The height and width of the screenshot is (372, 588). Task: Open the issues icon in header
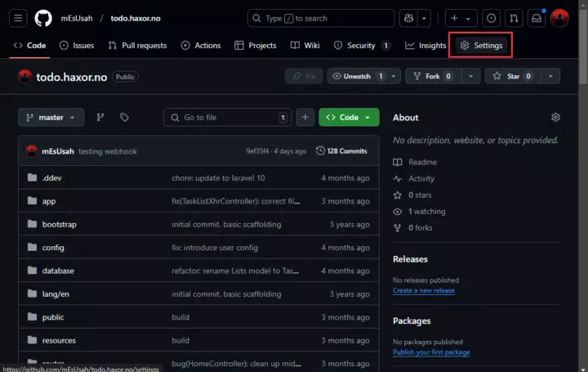pos(491,18)
